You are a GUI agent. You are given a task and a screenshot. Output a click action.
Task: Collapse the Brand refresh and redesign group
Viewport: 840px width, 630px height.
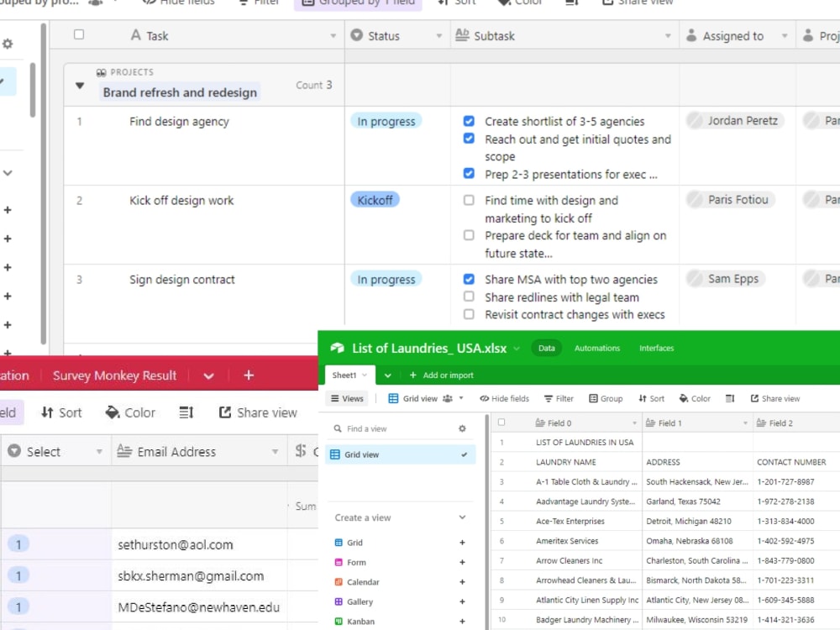[79, 85]
